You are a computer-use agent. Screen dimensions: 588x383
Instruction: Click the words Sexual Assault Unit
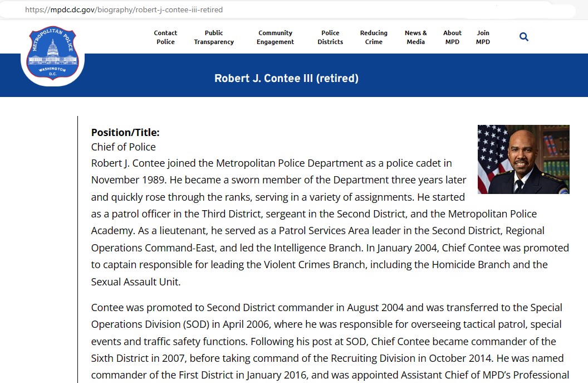click(x=136, y=282)
